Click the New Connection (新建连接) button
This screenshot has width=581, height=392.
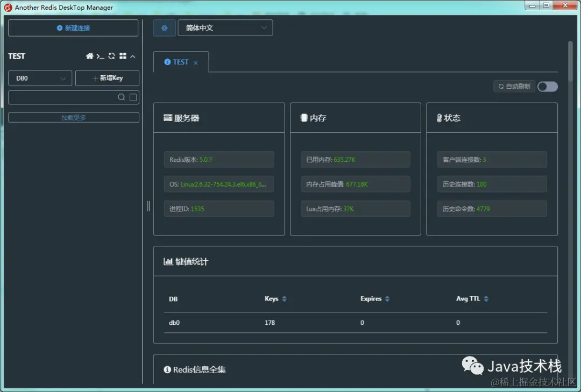click(x=73, y=28)
